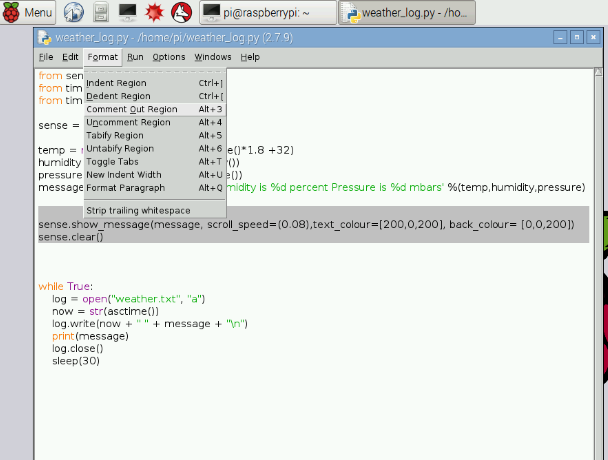This screenshot has width=608, height=460.
Task: Click the highlighted 'sense.clear()' line
Action: tap(71, 237)
